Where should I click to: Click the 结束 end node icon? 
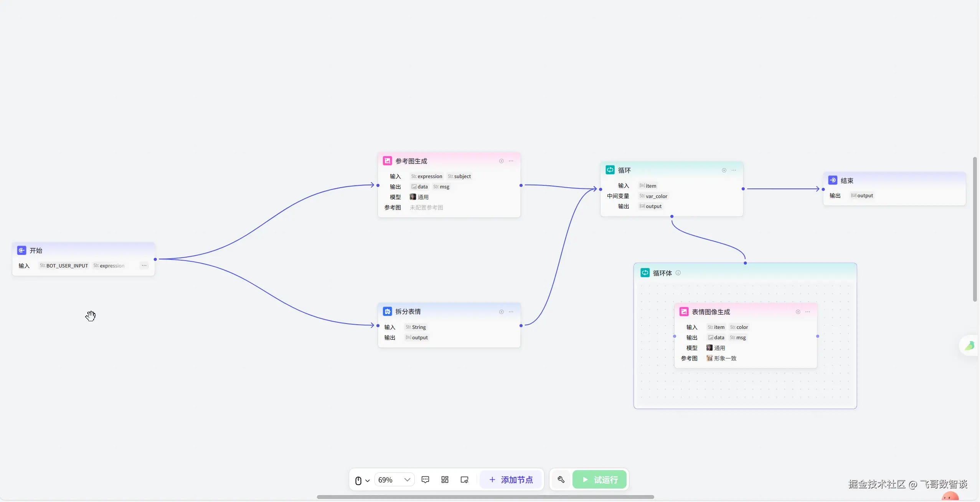click(833, 180)
